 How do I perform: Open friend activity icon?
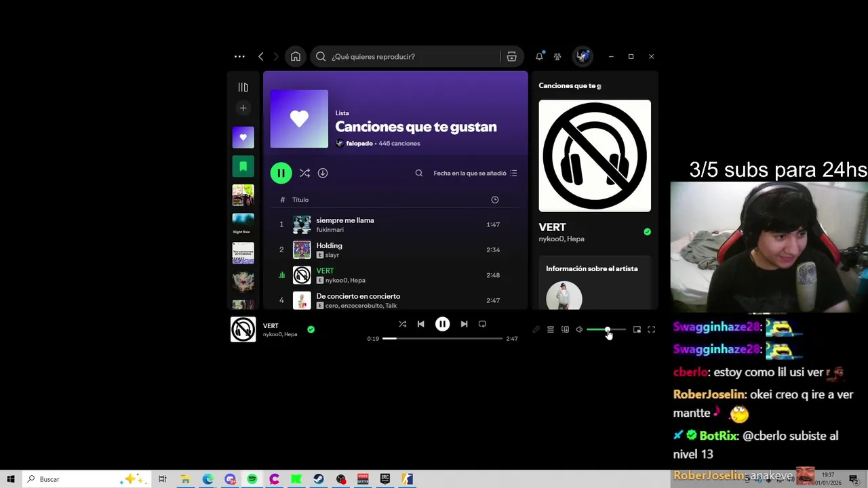pyautogui.click(x=557, y=57)
